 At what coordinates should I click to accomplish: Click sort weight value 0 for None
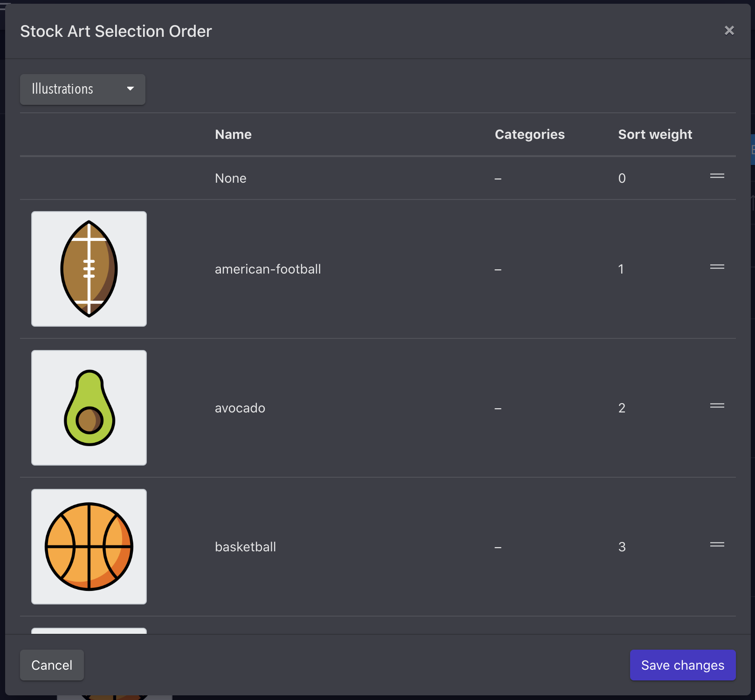[x=622, y=178]
